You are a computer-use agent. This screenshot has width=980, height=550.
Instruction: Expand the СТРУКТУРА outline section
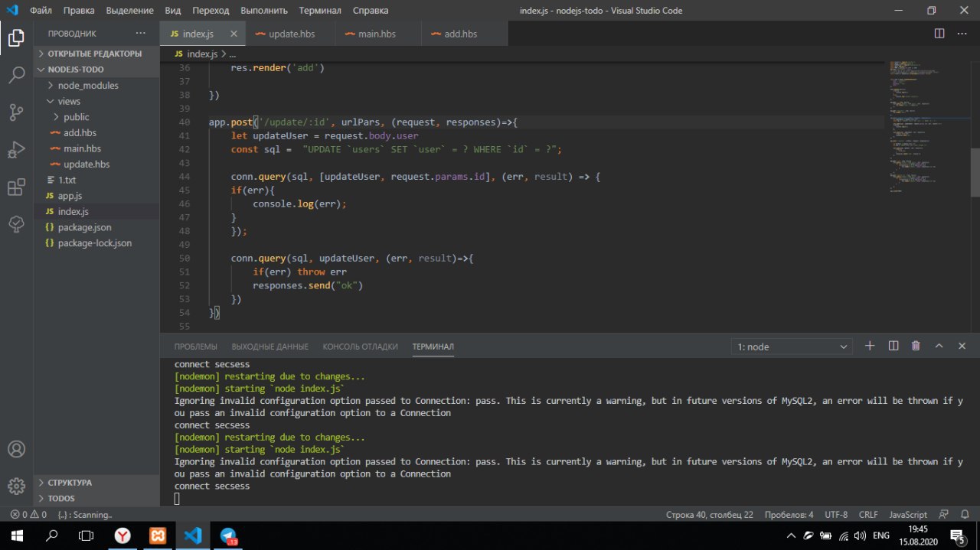coord(97,483)
